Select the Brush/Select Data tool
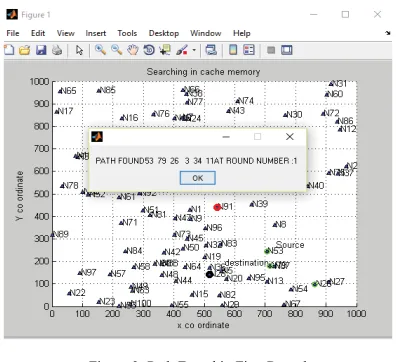Image resolution: width=396 pixels, height=362 pixels. [x=182, y=50]
